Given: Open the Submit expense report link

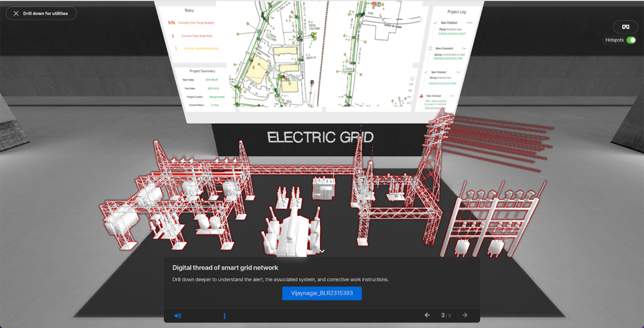Looking at the screenshot, I should (452, 33).
